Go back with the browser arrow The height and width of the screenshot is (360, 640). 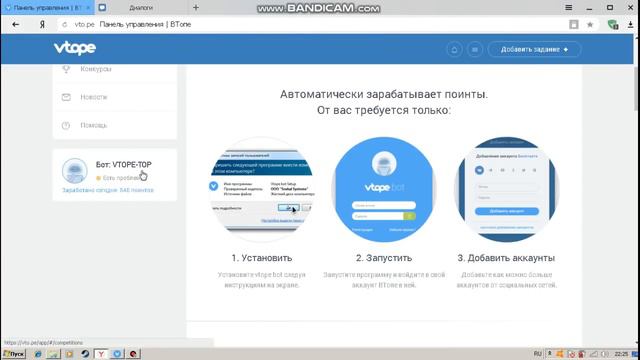(x=16, y=24)
